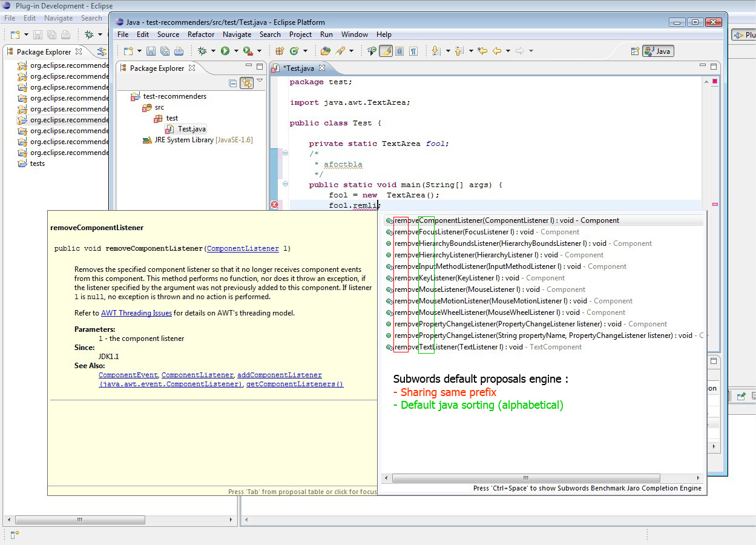Open the Window menu
This screenshot has width=756, height=545.
(x=354, y=35)
